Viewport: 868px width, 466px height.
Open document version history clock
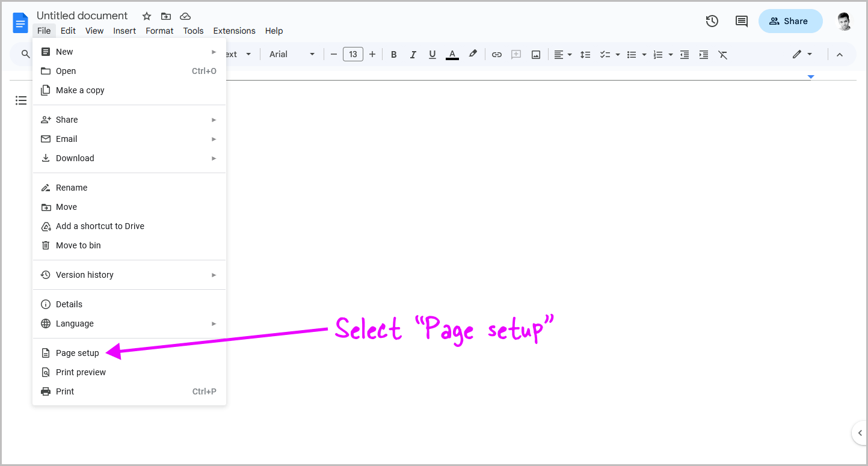coord(712,20)
